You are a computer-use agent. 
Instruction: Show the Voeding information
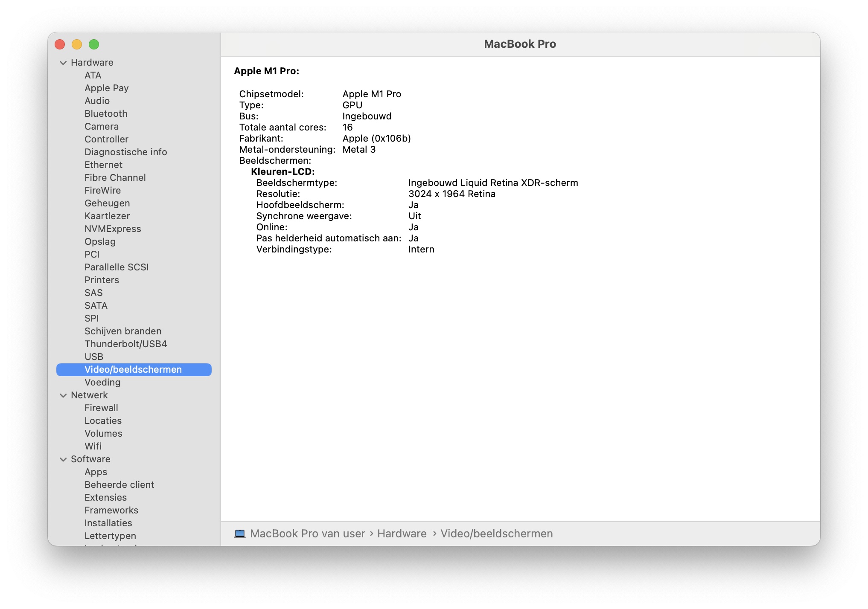coord(102,382)
